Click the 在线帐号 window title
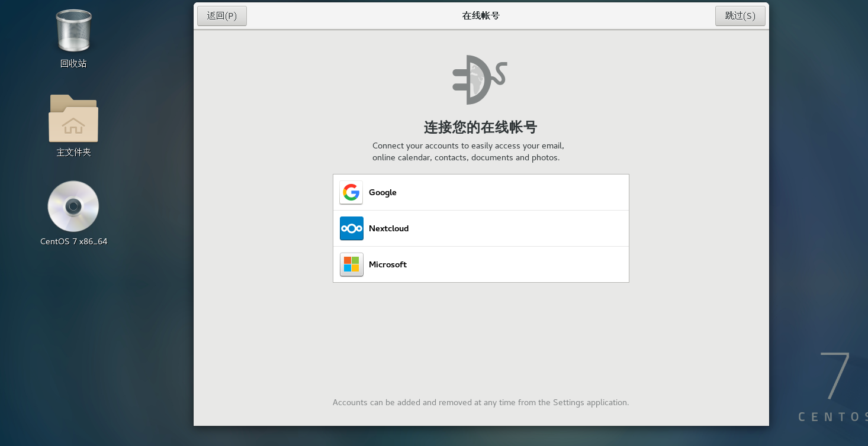The image size is (868, 446). tap(481, 16)
